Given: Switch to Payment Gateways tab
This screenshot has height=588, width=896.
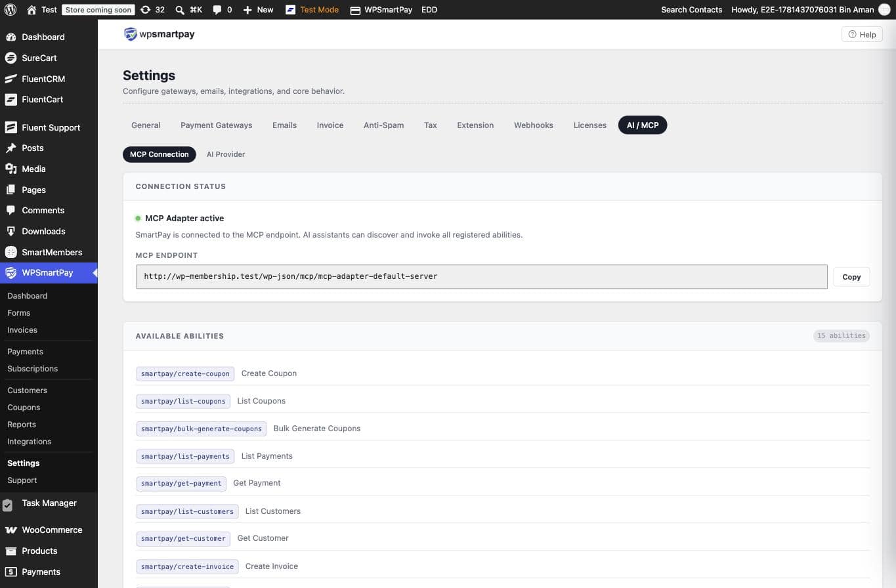Looking at the screenshot, I should point(216,125).
